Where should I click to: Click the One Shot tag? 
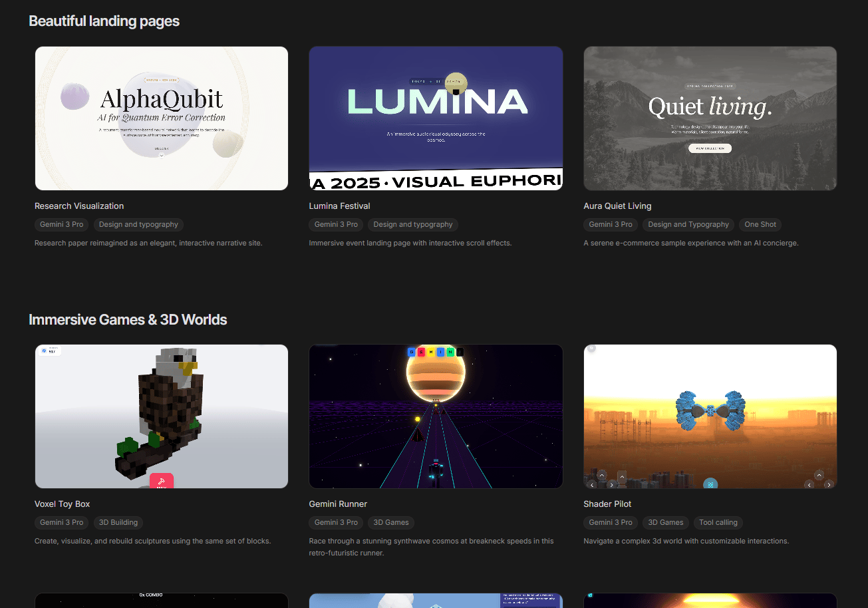pyautogui.click(x=760, y=225)
